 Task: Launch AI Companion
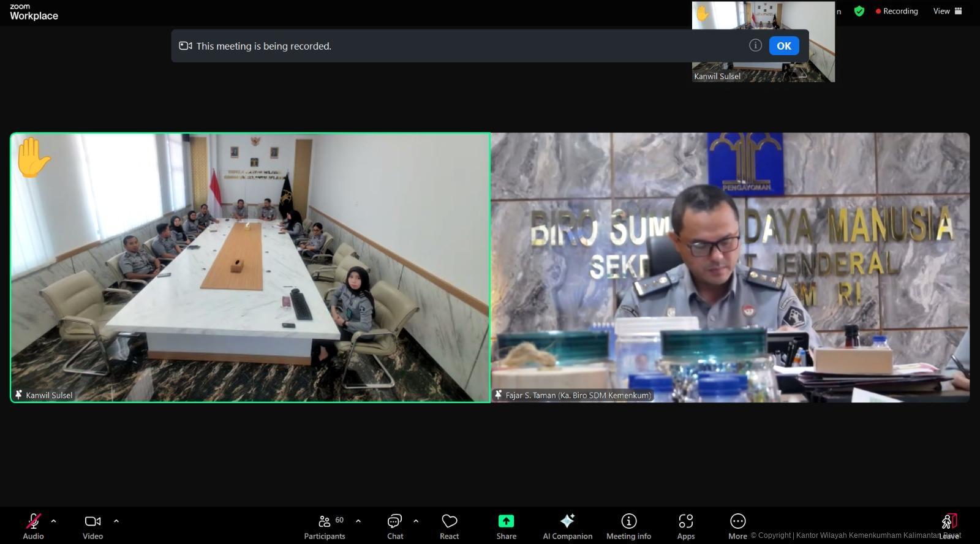pyautogui.click(x=567, y=526)
